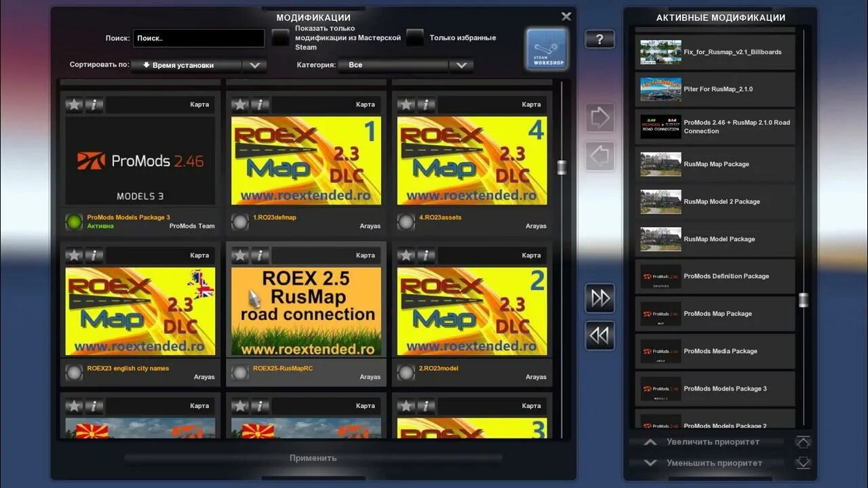Toggle active indicator of ProMods Models Package 3
The height and width of the screenshot is (488, 868).
74,222
